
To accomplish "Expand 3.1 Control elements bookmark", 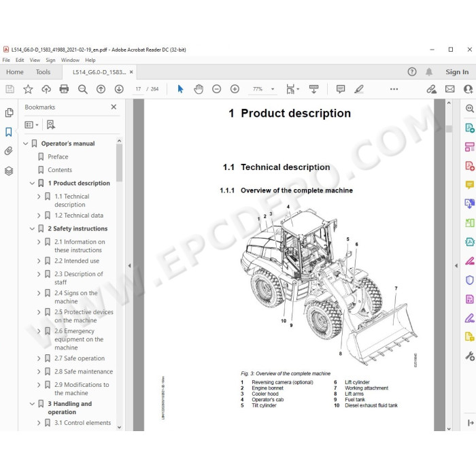I will coord(39,422).
